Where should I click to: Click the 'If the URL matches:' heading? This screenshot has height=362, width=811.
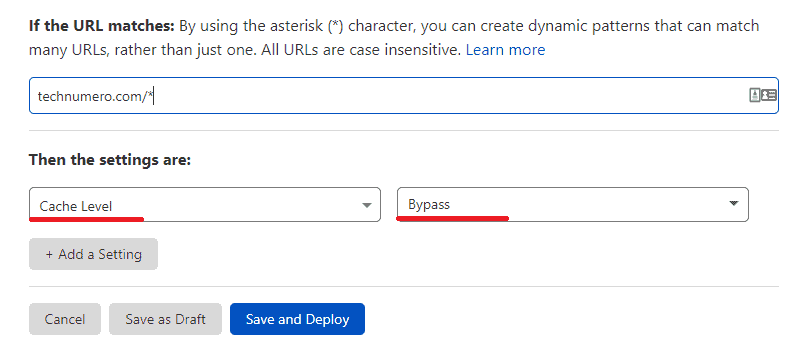[x=102, y=26]
